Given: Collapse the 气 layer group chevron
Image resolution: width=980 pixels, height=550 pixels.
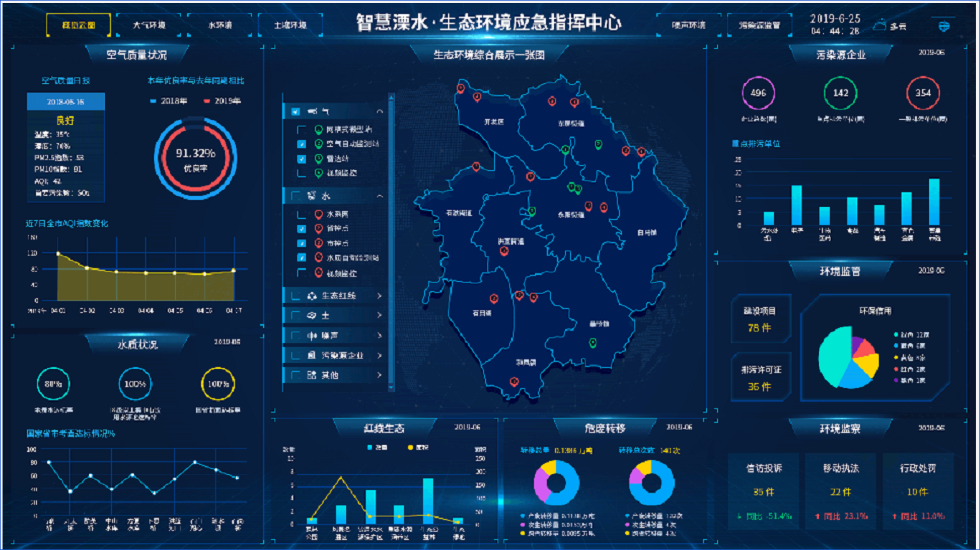Looking at the screenshot, I should tap(379, 111).
